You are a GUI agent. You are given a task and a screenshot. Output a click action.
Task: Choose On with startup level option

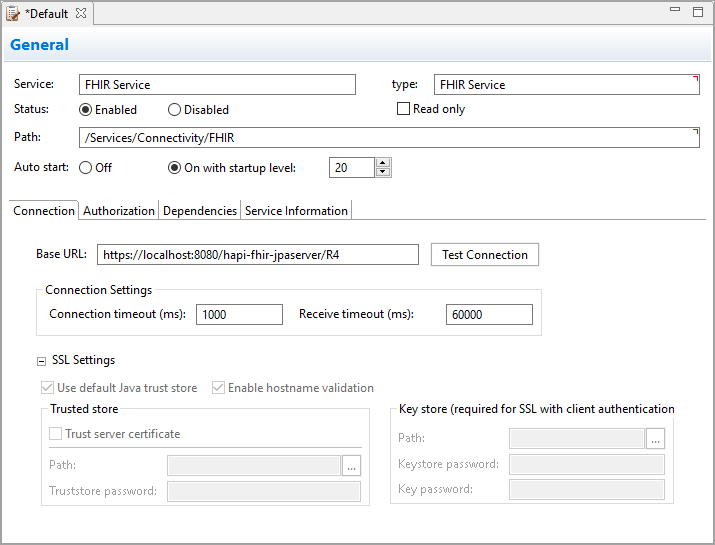pos(174,168)
